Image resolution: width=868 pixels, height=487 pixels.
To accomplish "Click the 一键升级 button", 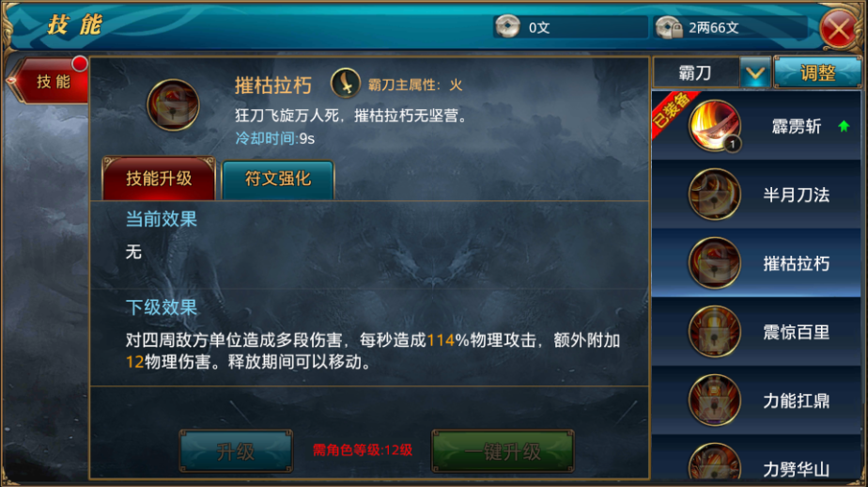I will [503, 451].
